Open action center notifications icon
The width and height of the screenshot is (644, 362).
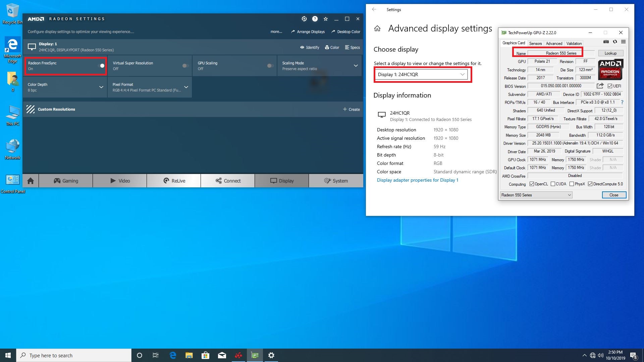[x=634, y=355]
